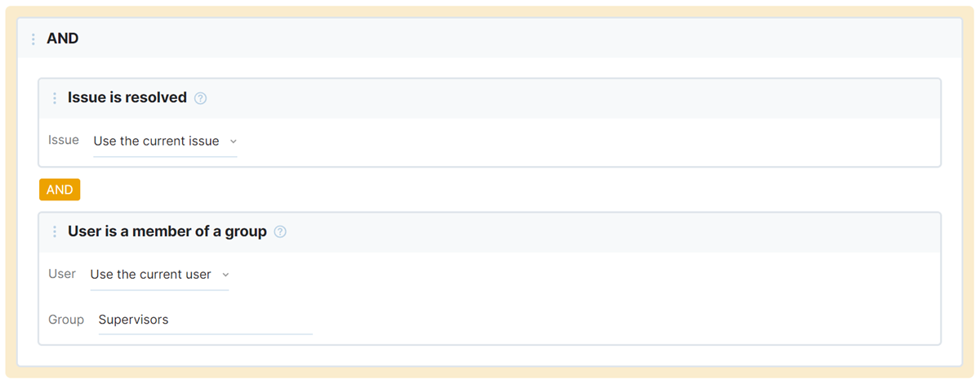Viewport: 980px width, 381px height.
Task: Click the chevron arrow of the Issue dropdown
Action: (x=231, y=141)
